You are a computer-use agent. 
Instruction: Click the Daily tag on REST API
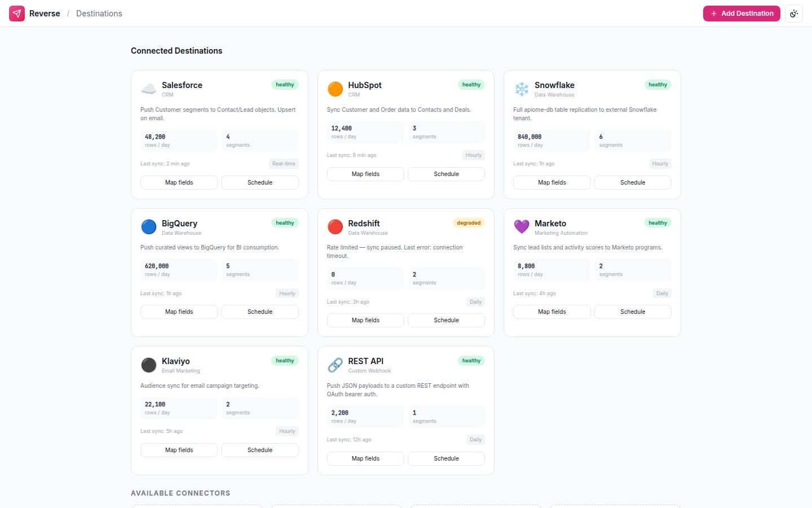click(476, 440)
